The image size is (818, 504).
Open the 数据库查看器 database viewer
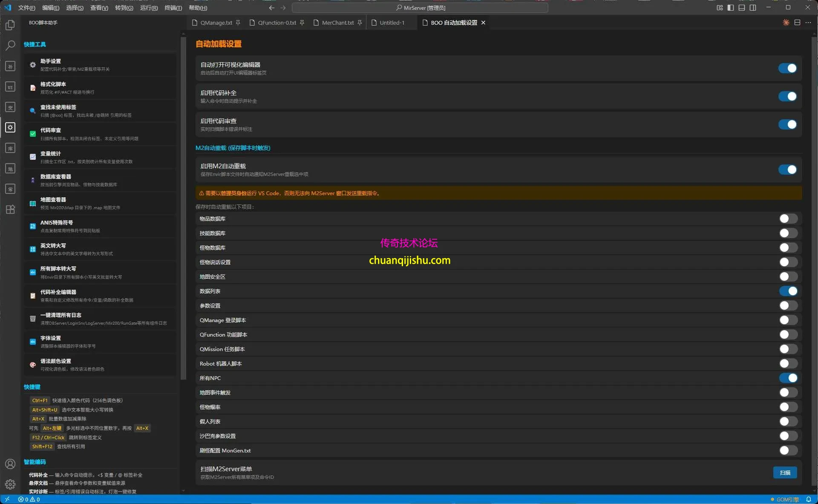100,180
